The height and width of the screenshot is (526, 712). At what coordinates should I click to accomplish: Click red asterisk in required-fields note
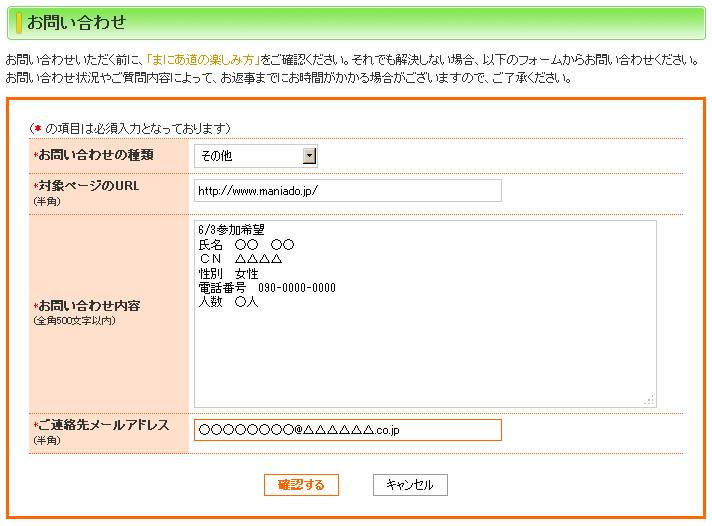36,128
